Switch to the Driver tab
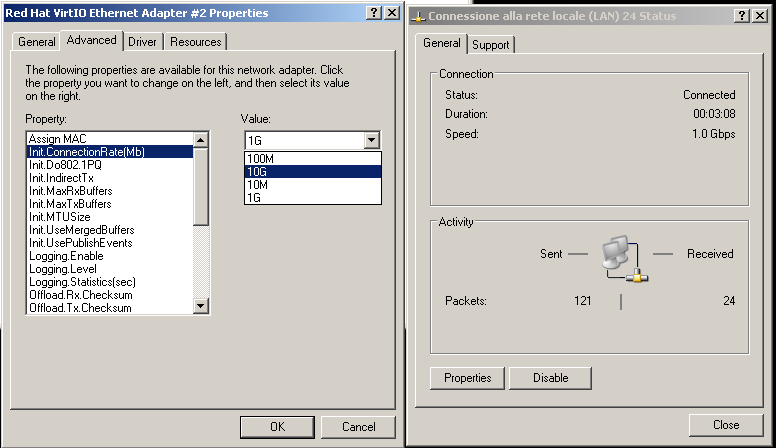The height and width of the screenshot is (448, 776). [x=143, y=42]
